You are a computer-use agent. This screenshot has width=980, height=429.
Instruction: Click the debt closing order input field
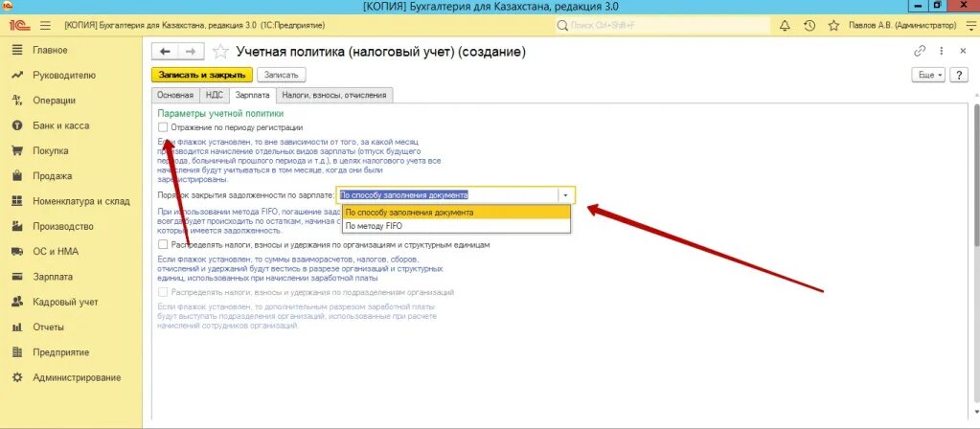[447, 194]
